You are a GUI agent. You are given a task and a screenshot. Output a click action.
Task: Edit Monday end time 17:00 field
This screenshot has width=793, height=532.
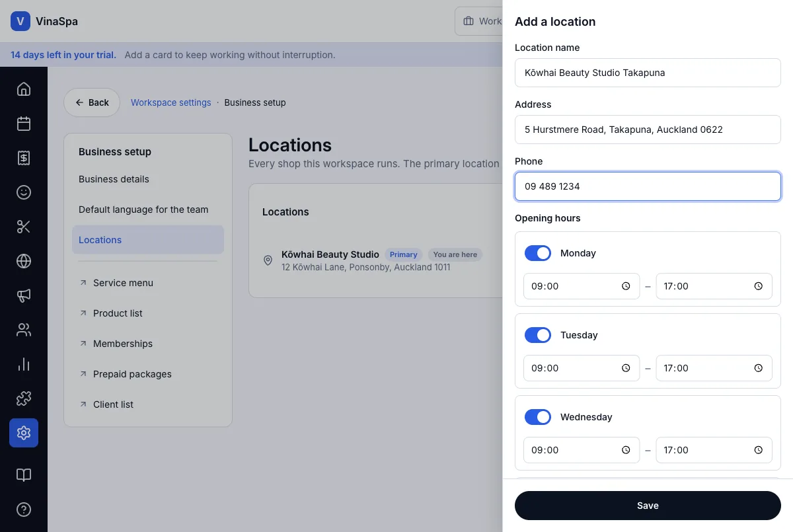(714, 286)
